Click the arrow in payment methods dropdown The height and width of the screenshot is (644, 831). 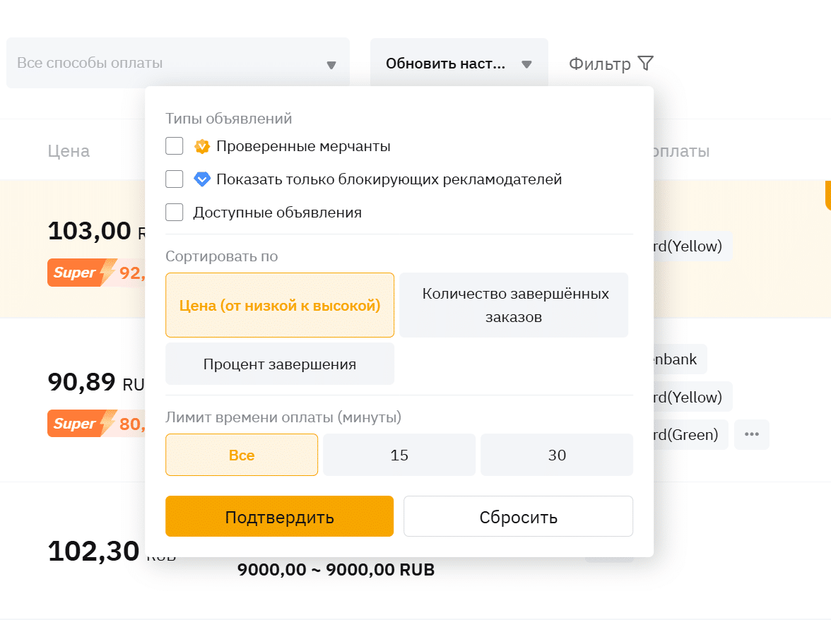[x=331, y=65]
